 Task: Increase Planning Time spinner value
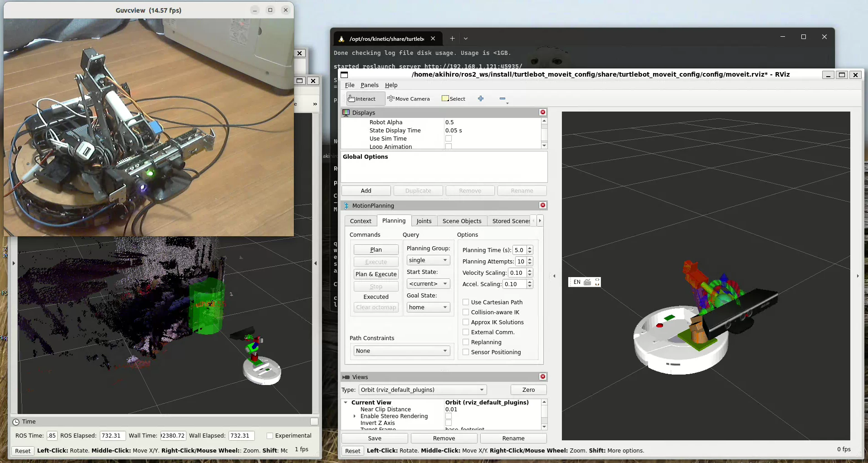click(530, 248)
